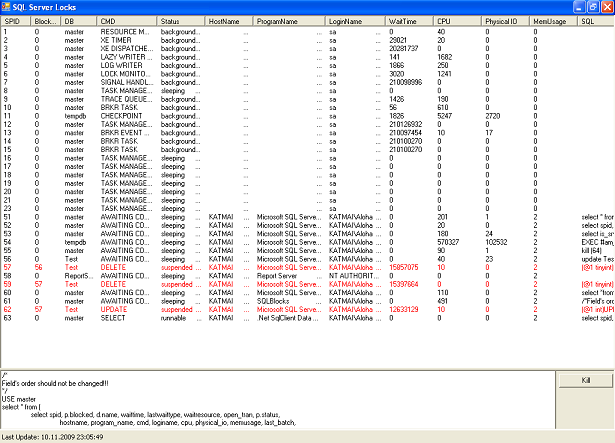Image resolution: width=615 pixels, height=443 pixels.
Task: Click CPU value 570327
Action: point(448,242)
